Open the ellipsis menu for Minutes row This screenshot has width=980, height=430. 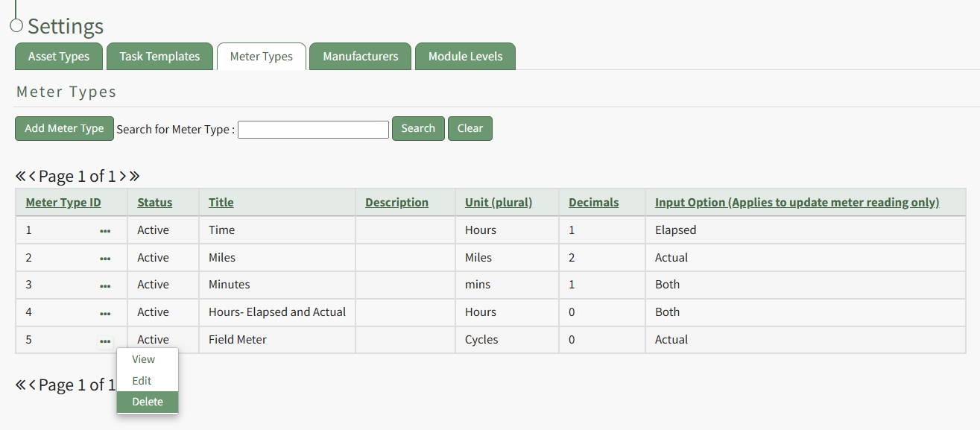click(105, 285)
